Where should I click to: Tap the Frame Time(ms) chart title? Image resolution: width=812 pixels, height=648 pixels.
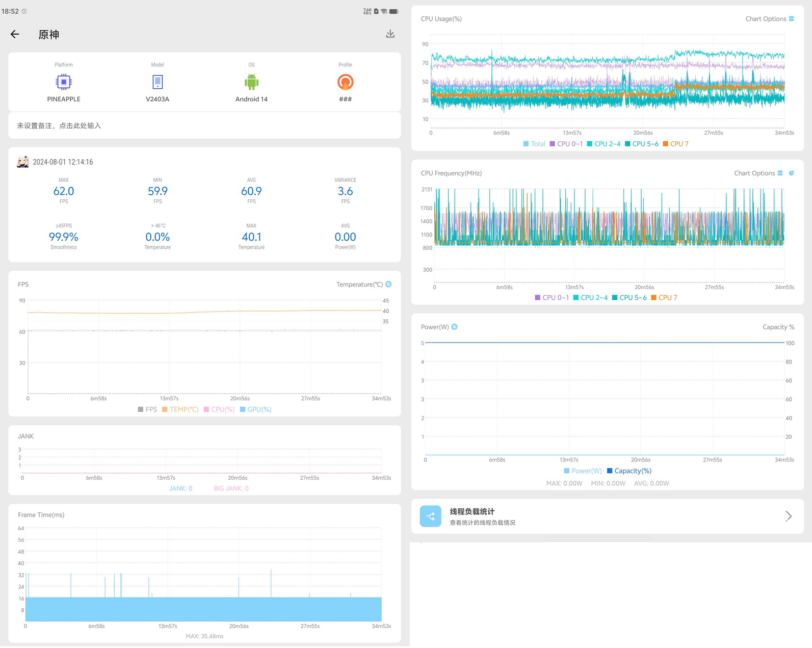pyautogui.click(x=41, y=515)
